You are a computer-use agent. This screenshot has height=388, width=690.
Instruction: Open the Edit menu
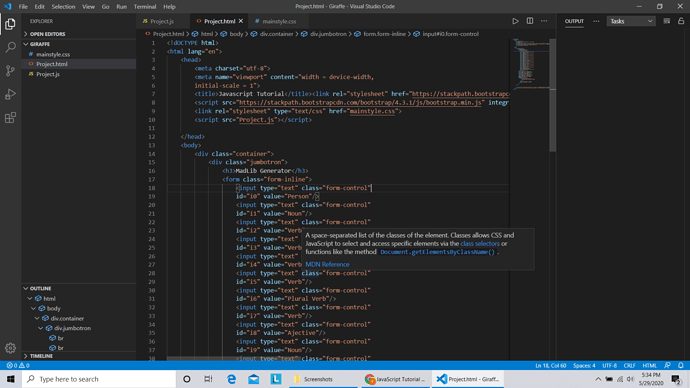coord(40,7)
